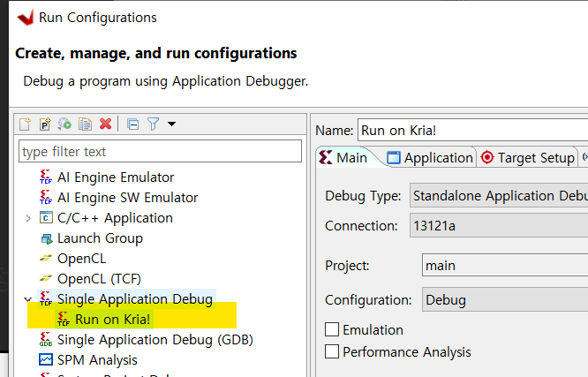The height and width of the screenshot is (377, 588).
Task: Enable the Performance Analysis checkbox
Action: tap(332, 352)
